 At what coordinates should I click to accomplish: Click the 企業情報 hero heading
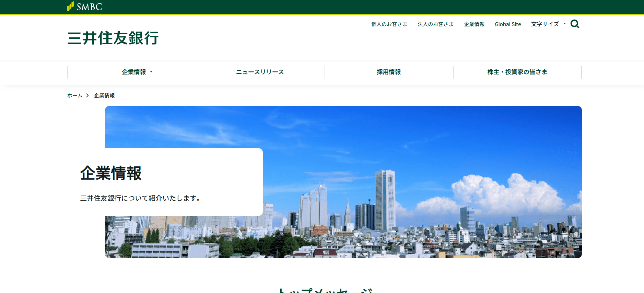(111, 173)
